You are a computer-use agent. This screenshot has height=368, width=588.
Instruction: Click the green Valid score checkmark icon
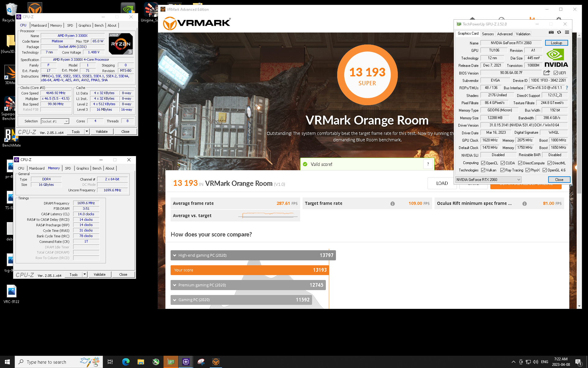tap(305, 164)
